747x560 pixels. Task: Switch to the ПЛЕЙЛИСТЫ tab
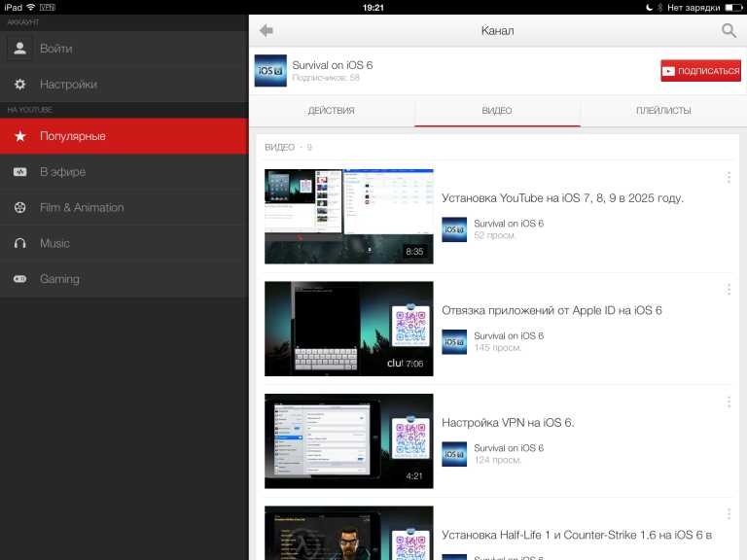click(x=663, y=111)
